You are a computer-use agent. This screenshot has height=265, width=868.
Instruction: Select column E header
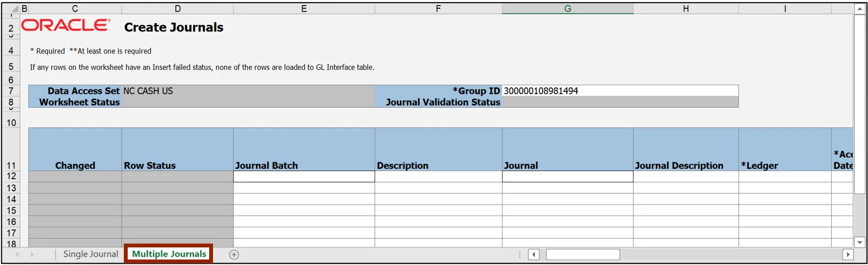coord(304,9)
